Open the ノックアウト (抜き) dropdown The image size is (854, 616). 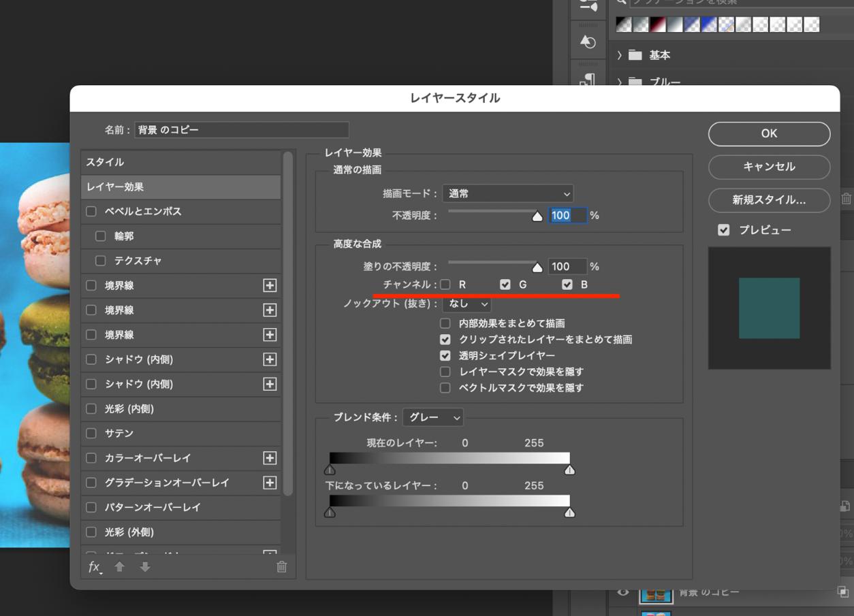pyautogui.click(x=466, y=305)
